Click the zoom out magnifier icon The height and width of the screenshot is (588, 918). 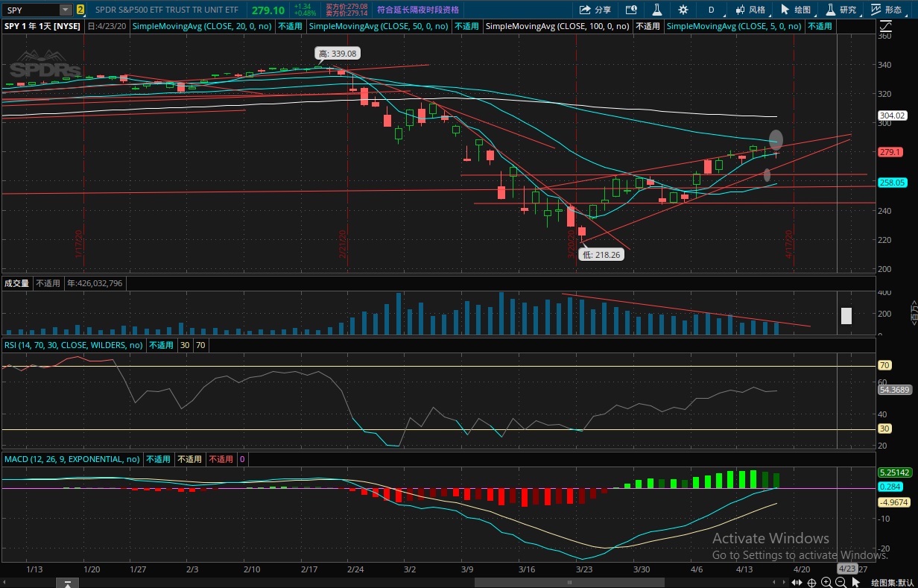point(841,583)
